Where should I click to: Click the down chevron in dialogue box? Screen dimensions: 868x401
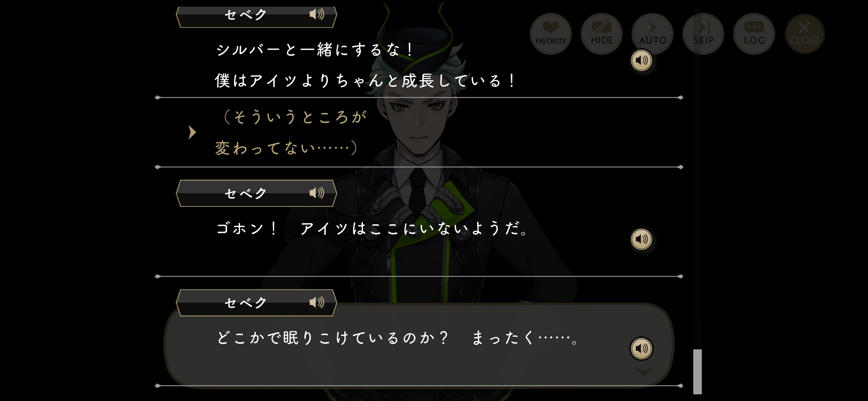click(x=644, y=372)
